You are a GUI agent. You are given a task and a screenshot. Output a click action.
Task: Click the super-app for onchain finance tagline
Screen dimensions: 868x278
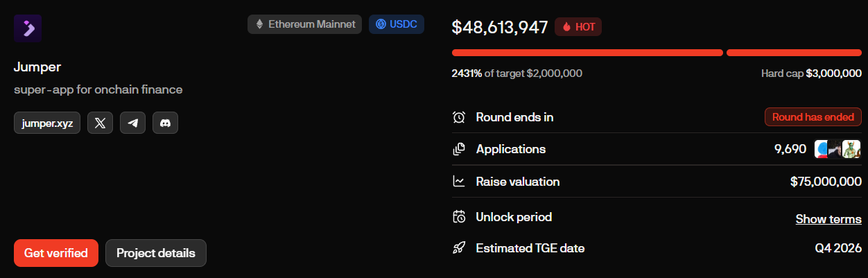pyautogui.click(x=98, y=89)
